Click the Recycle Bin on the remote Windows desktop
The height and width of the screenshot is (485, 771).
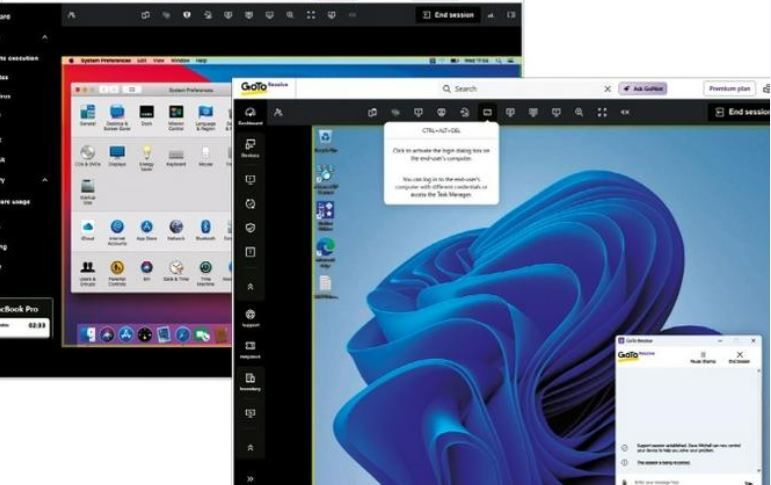pos(326,141)
